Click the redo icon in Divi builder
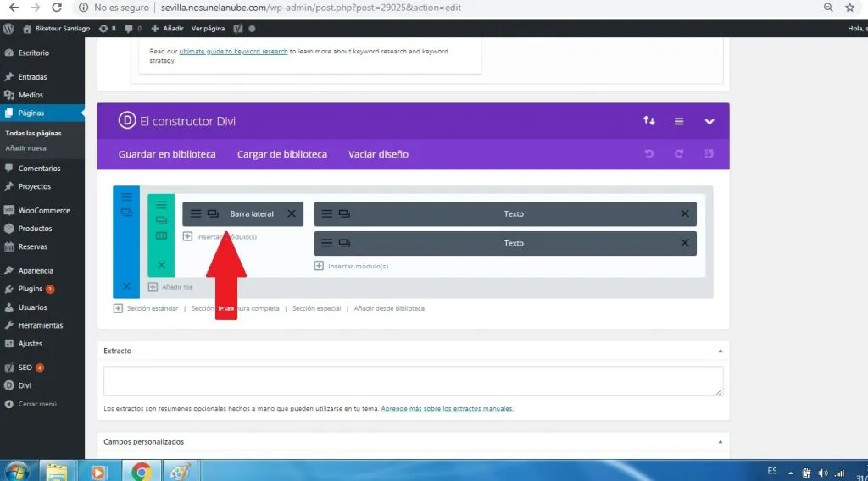The image size is (868, 481). point(679,154)
